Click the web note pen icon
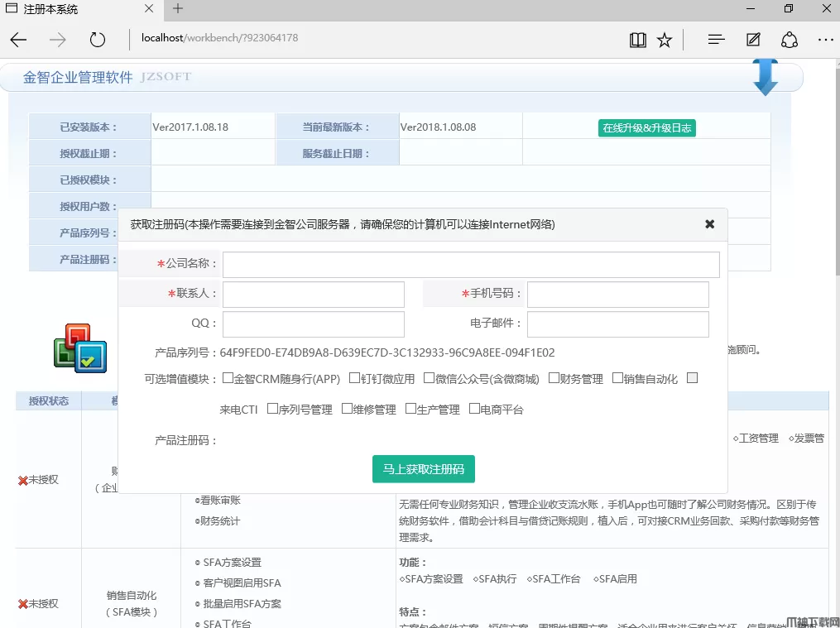 [x=753, y=40]
